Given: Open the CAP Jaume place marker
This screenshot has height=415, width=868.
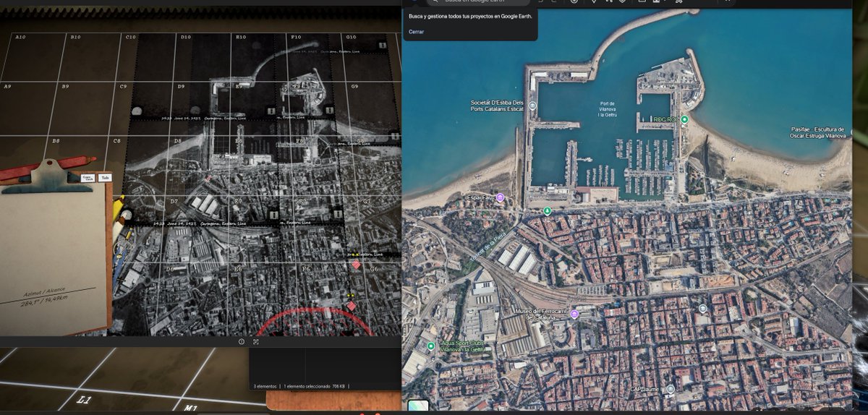Looking at the screenshot, I should tap(670, 389).
